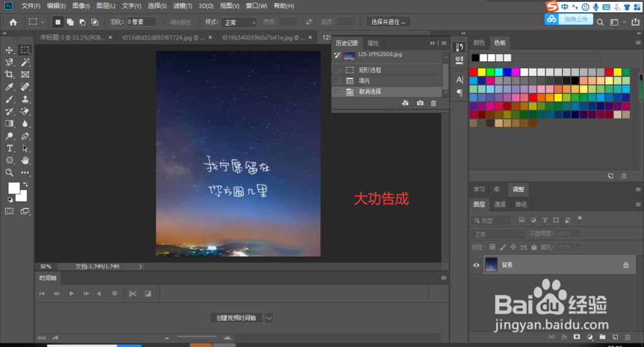Delete current history state trash icon

pos(433,103)
